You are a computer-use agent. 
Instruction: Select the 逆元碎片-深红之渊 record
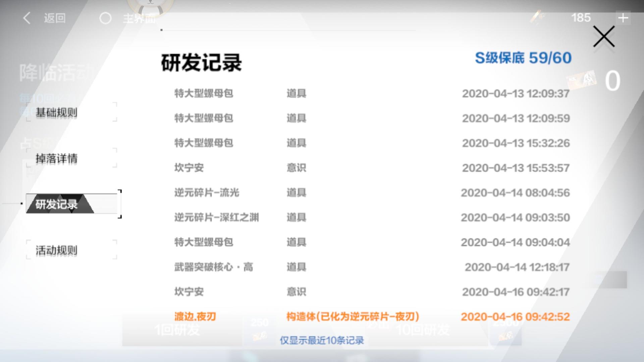(x=372, y=218)
